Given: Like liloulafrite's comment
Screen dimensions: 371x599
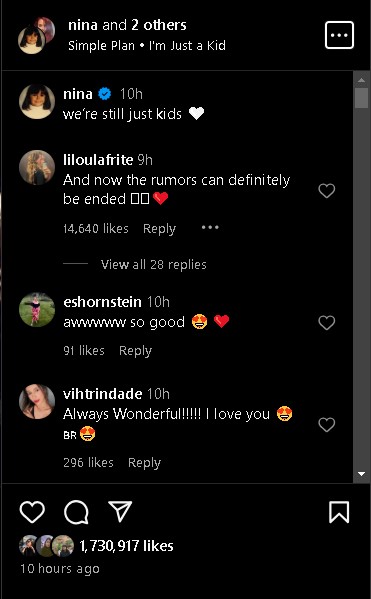Looking at the screenshot, I should pos(327,190).
